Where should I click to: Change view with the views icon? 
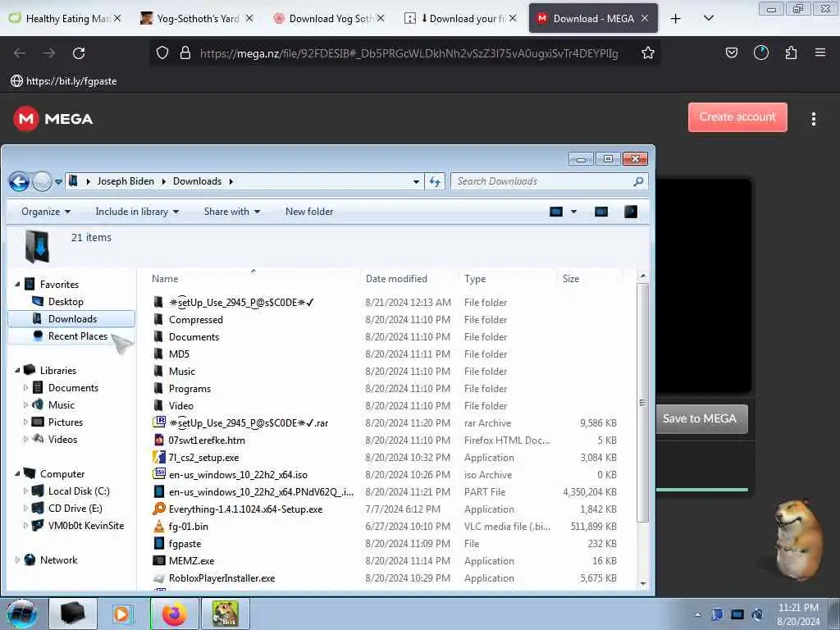556,212
